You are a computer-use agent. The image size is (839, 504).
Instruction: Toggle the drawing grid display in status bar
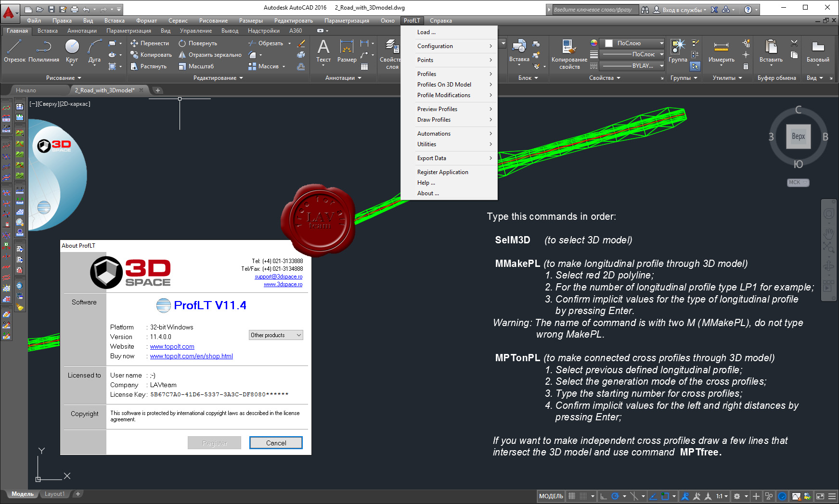tap(572, 496)
